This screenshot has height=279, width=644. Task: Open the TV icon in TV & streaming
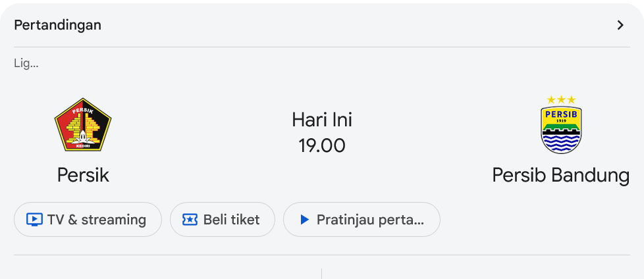pos(34,220)
